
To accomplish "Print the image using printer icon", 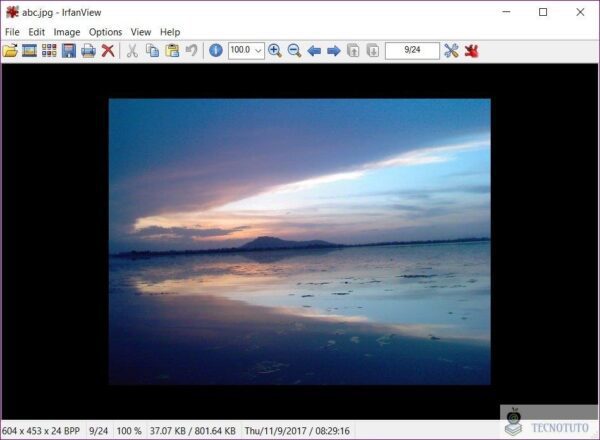I will [x=88, y=51].
